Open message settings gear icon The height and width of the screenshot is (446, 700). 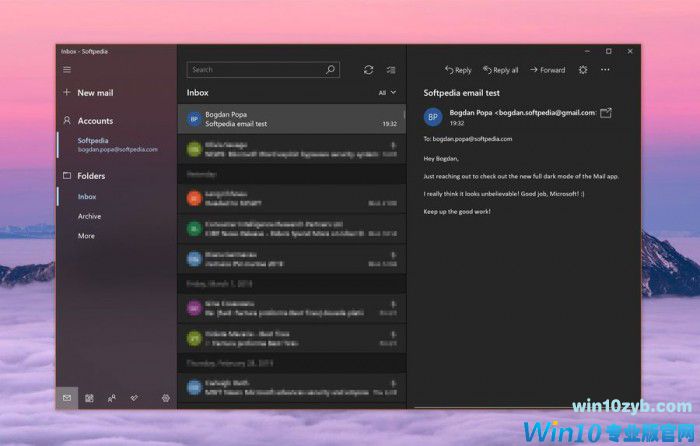point(583,70)
